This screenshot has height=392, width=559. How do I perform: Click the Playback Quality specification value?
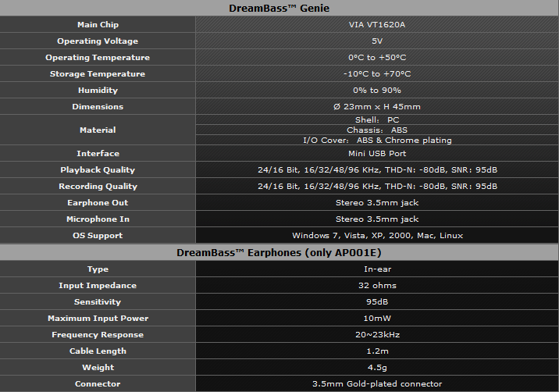tap(377, 169)
